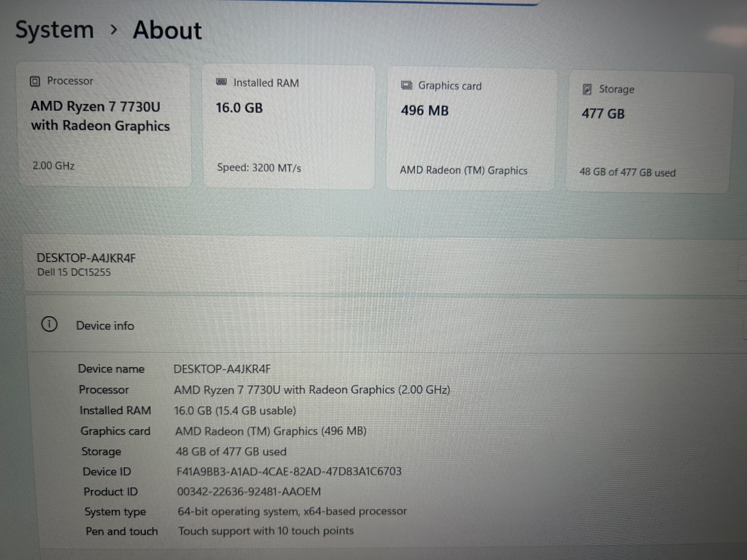747x560 pixels.
Task: Select the Device ID value F41A9BB3
Action: click(289, 471)
